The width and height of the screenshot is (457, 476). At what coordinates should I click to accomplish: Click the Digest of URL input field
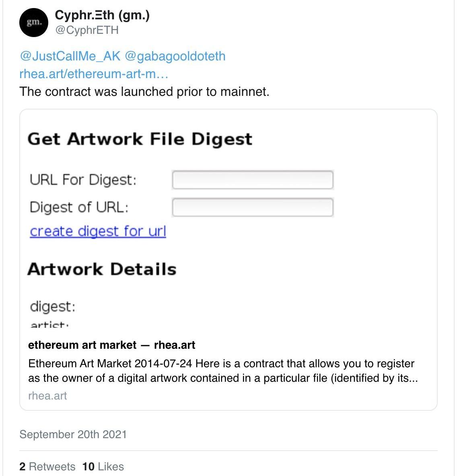[252, 207]
